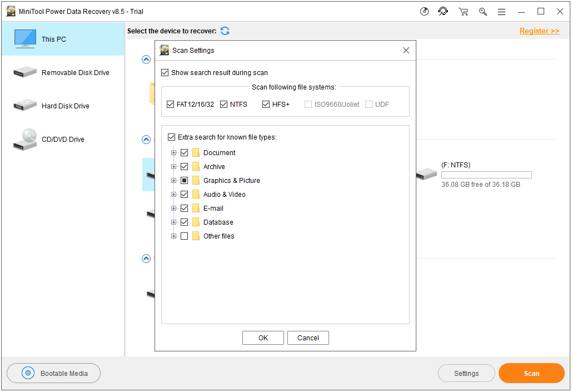Click the Archive folder icon

click(196, 166)
